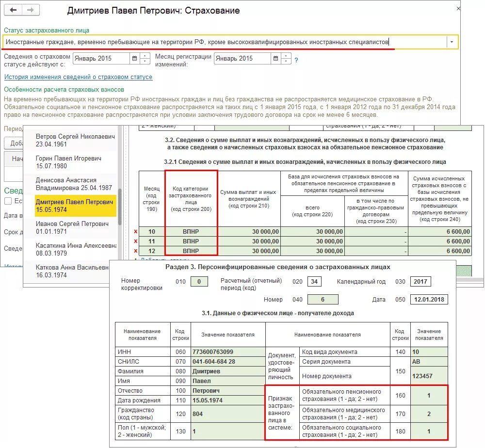Click СНИЛС value 041-604-684 28
Screen dimensions: 485x448
pyautogui.click(x=228, y=361)
